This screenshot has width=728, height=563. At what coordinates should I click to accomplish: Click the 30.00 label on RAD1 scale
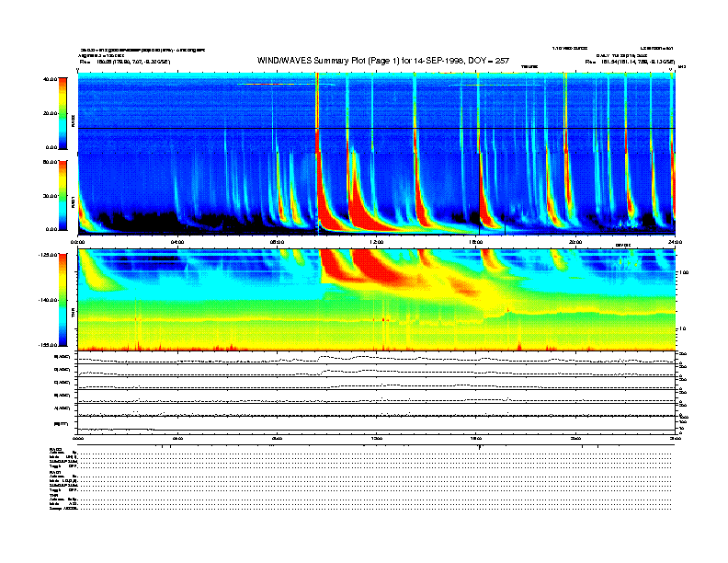coord(50,196)
